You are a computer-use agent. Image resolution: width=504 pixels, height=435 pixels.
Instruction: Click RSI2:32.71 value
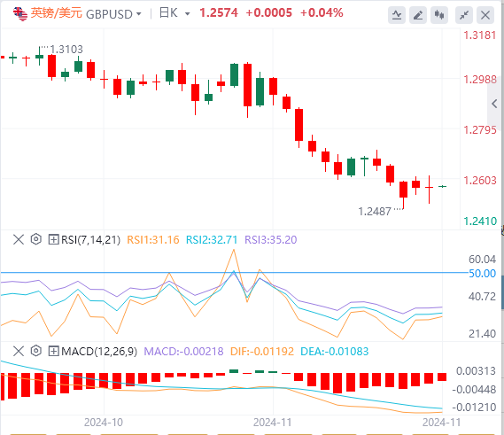click(212, 240)
